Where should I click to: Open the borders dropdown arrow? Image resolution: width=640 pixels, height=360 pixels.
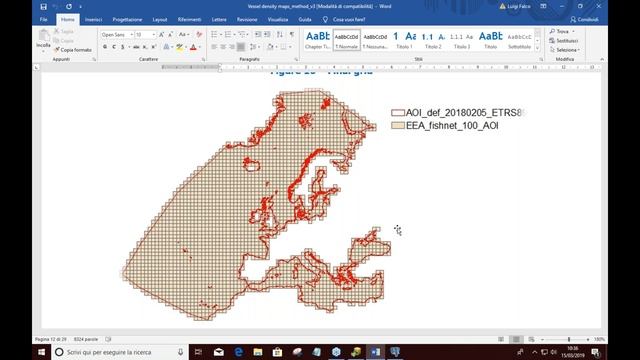[290, 47]
